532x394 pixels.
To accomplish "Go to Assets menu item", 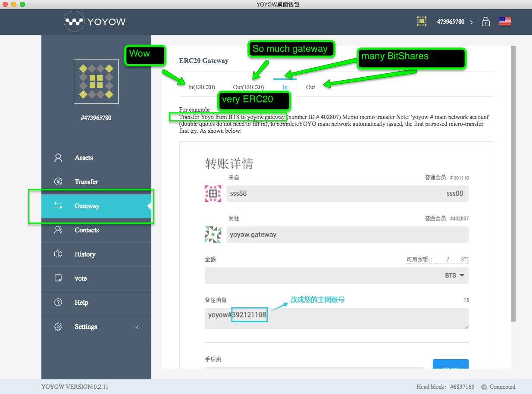I will coord(96,158).
